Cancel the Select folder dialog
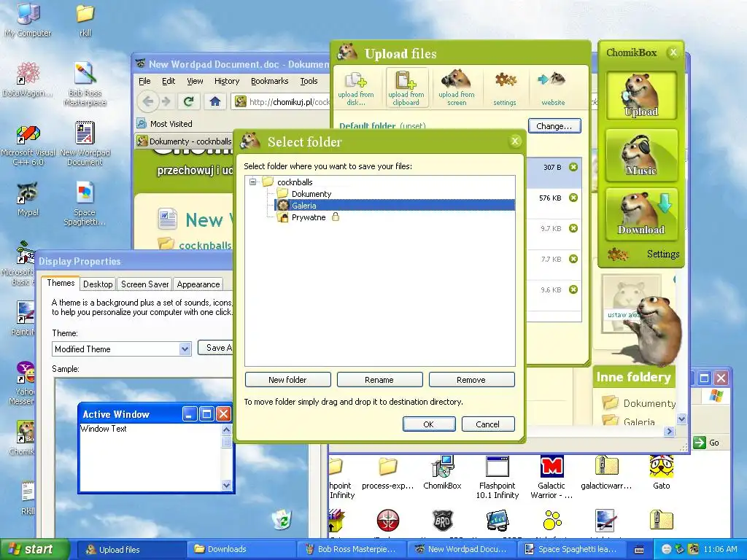 (488, 424)
